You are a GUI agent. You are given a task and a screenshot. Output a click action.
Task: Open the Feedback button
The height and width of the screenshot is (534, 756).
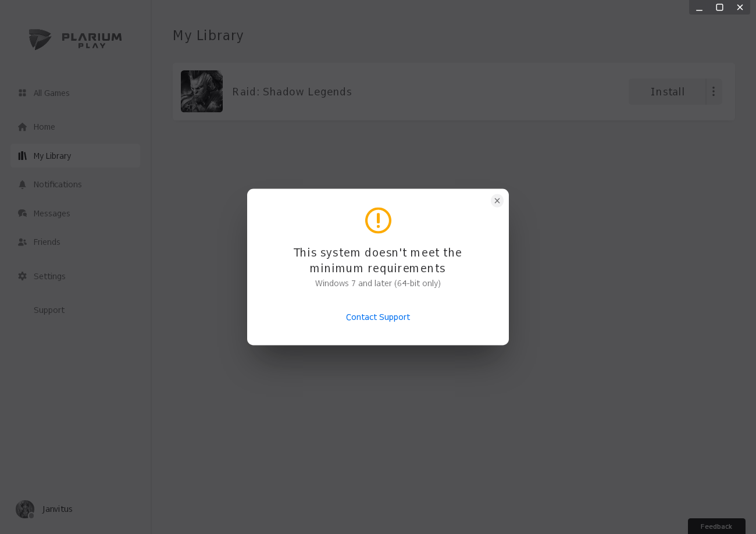tap(716, 526)
